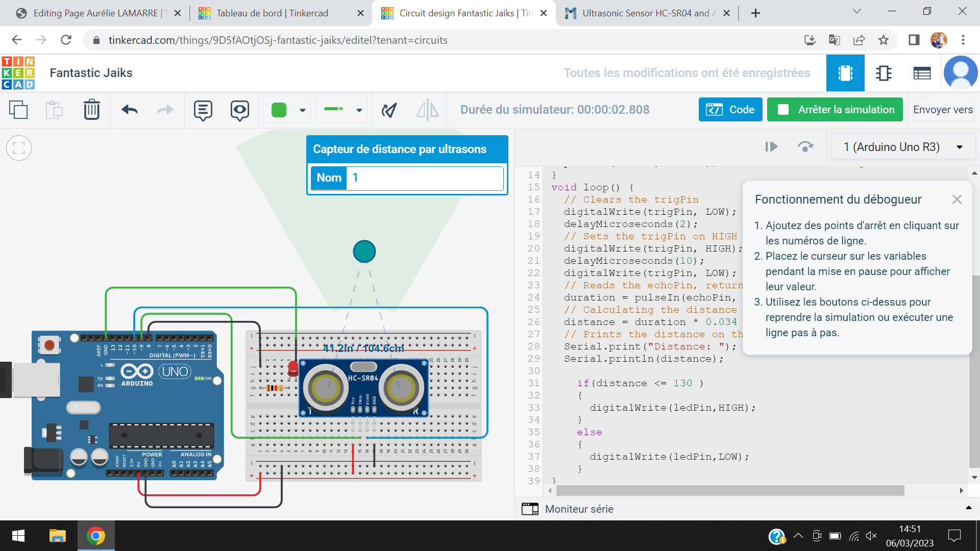Image resolution: width=980 pixels, height=551 pixels.
Task: Redo with the right arrow icon
Action: click(x=165, y=110)
